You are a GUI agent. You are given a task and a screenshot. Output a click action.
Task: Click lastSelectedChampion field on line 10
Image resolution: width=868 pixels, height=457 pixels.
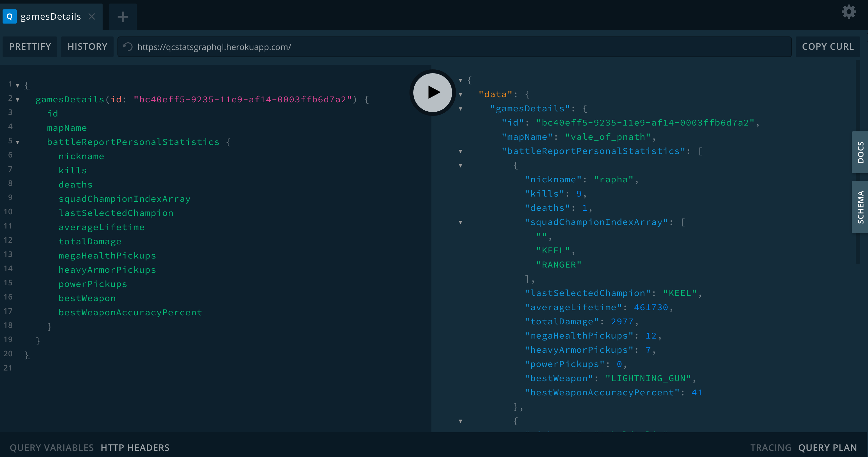click(116, 213)
